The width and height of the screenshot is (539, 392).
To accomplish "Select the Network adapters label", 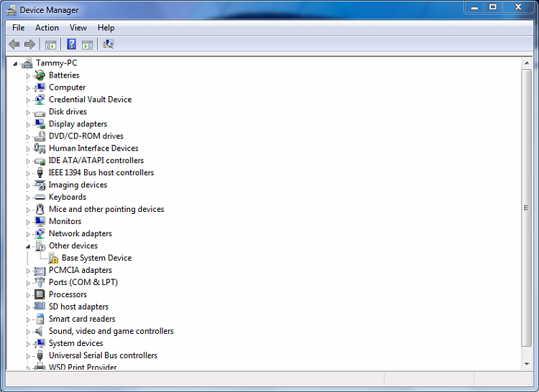I will [x=80, y=233].
